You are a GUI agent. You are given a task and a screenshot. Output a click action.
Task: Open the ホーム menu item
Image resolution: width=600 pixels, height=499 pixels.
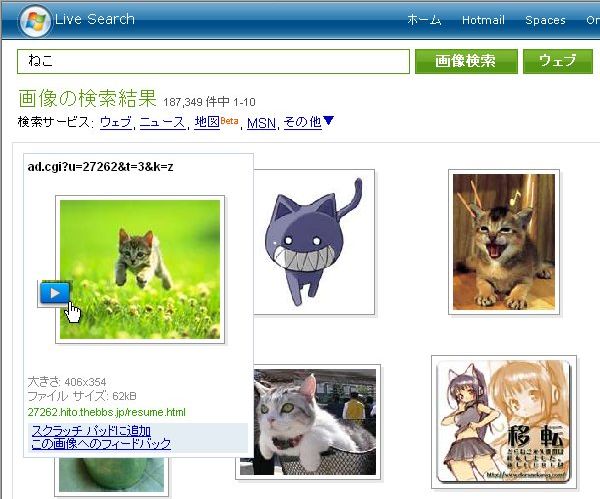pyautogui.click(x=424, y=20)
